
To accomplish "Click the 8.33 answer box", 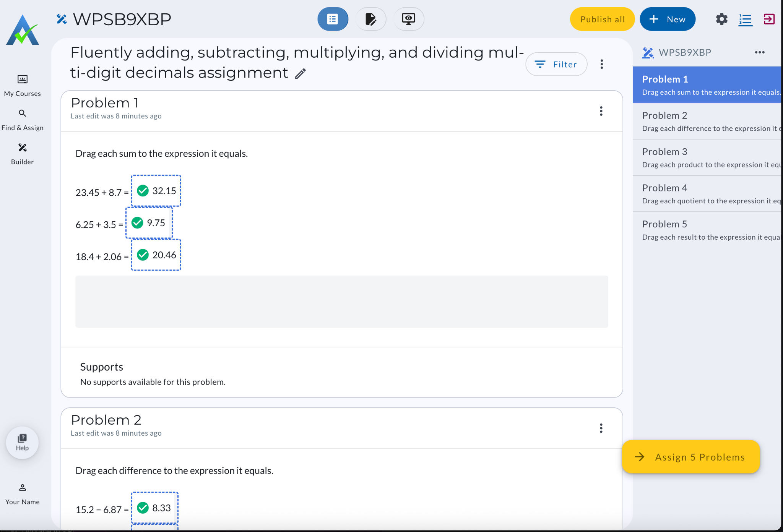I will 155,508.
